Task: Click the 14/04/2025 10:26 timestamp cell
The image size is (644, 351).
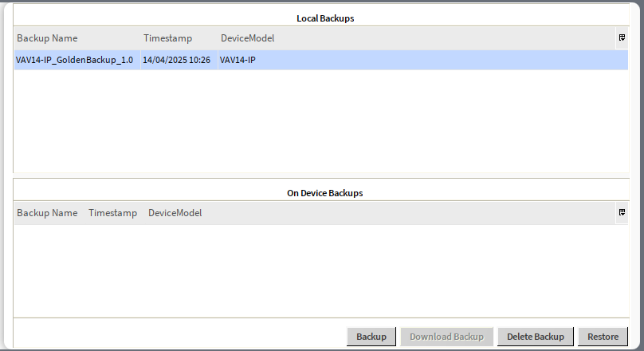Action: (x=176, y=60)
